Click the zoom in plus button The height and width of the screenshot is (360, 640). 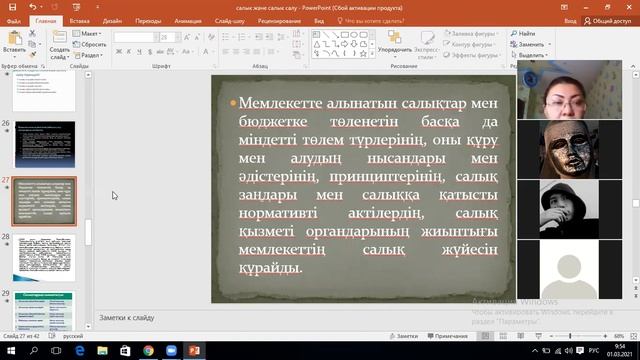point(605,336)
